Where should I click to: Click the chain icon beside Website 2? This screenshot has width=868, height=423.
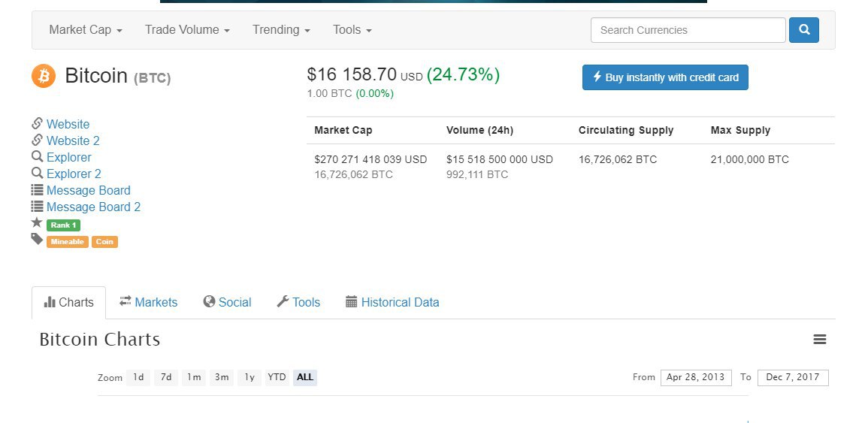(37, 140)
